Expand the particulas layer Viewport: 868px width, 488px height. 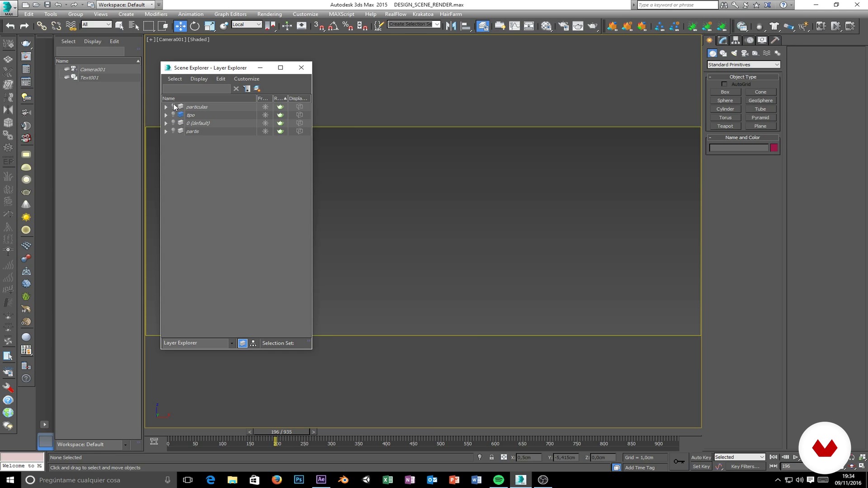pos(166,107)
